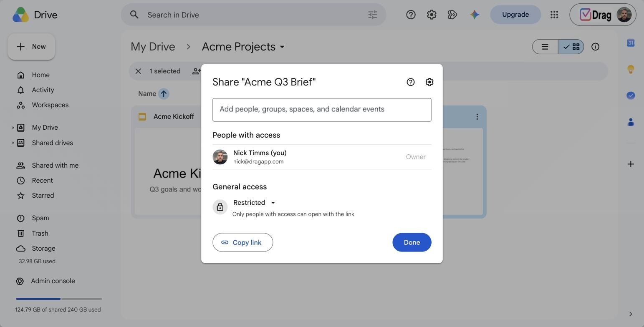The image size is (644, 327).
Task: Open Shared with me in sidebar
Action: pos(55,166)
